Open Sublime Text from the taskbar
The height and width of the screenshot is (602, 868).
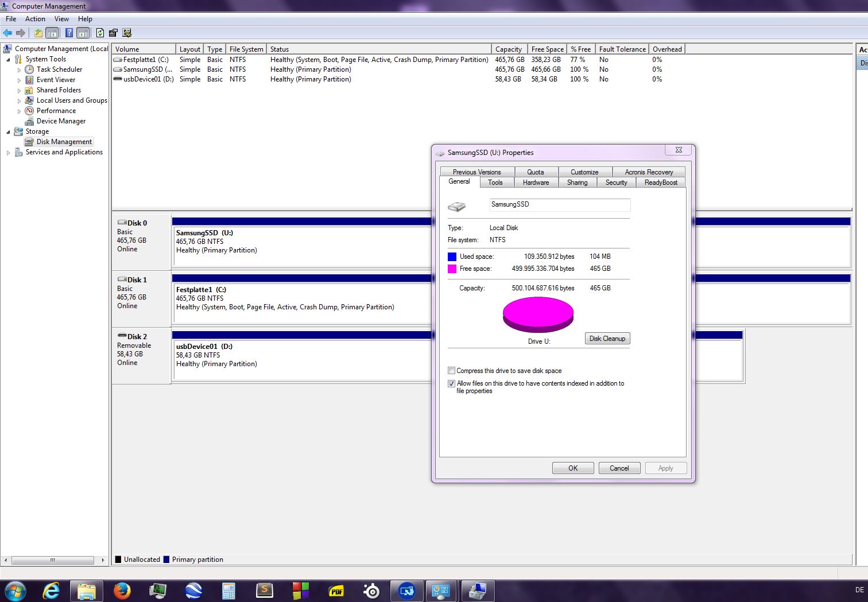pyautogui.click(x=265, y=591)
